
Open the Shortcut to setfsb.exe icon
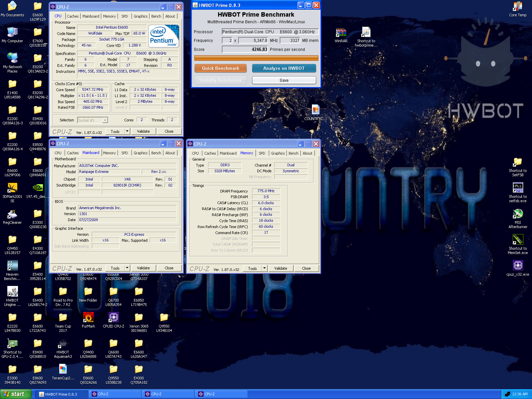click(518, 188)
